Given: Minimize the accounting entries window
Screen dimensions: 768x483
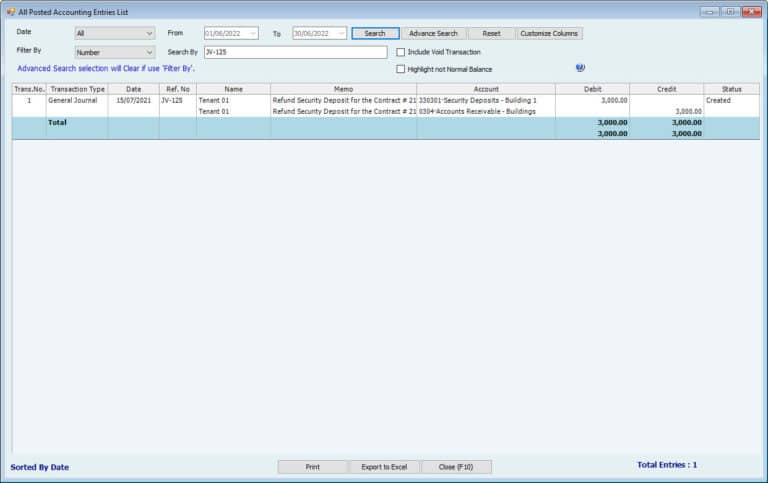Looking at the screenshot, I should (708, 11).
